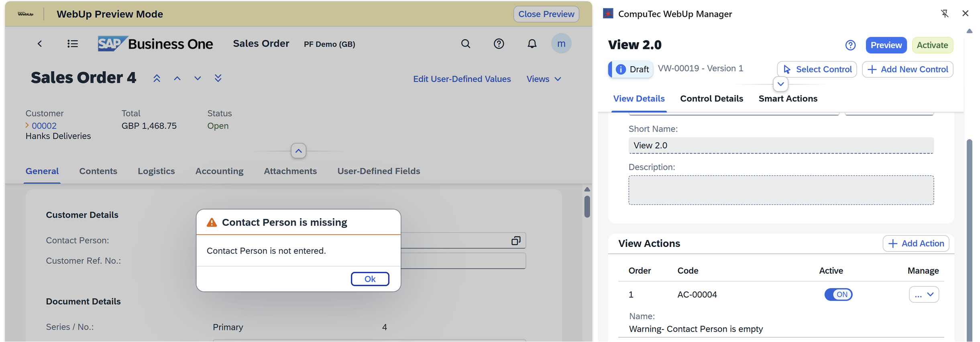
Task: Open the Smart Actions tab
Action: click(788, 99)
